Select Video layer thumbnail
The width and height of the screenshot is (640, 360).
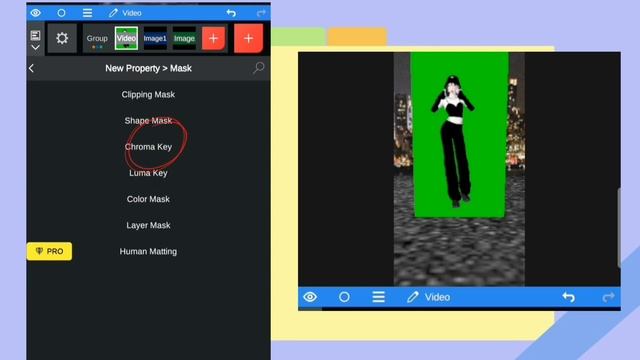pyautogui.click(x=126, y=38)
